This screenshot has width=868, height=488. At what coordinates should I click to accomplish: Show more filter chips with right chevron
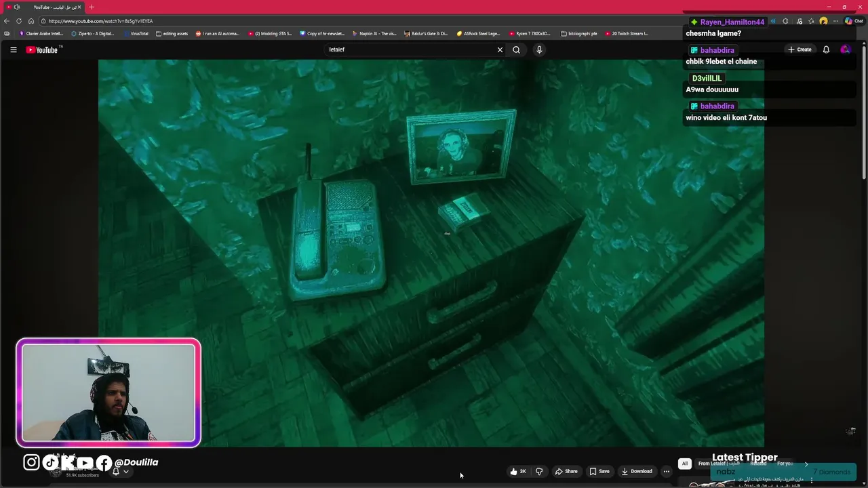pos(806,464)
